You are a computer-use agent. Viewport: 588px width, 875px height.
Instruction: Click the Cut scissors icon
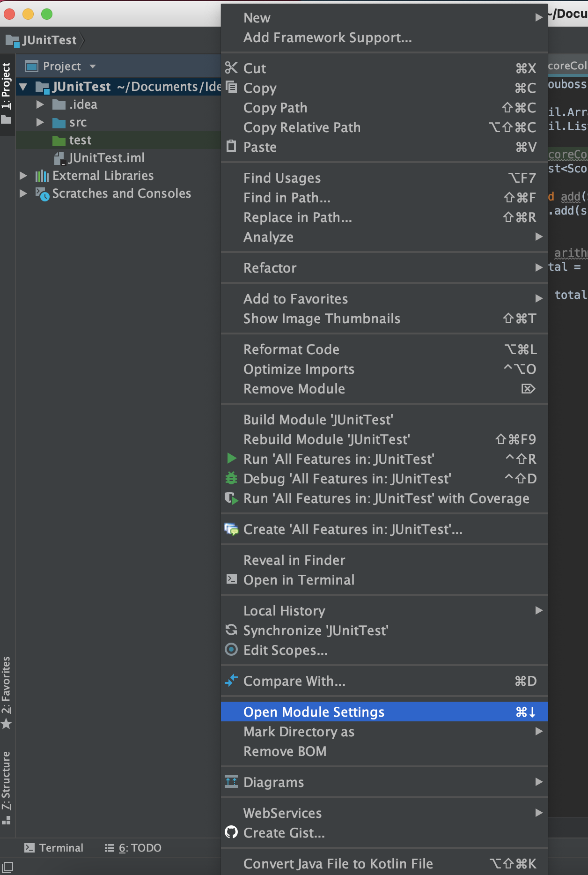[231, 68]
